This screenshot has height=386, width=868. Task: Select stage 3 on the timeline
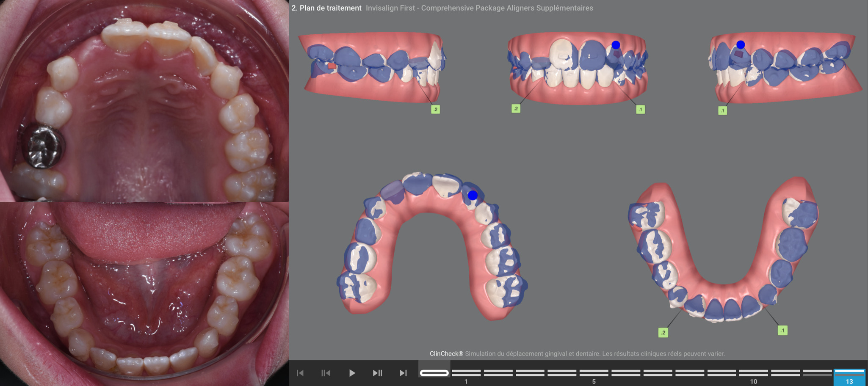530,373
